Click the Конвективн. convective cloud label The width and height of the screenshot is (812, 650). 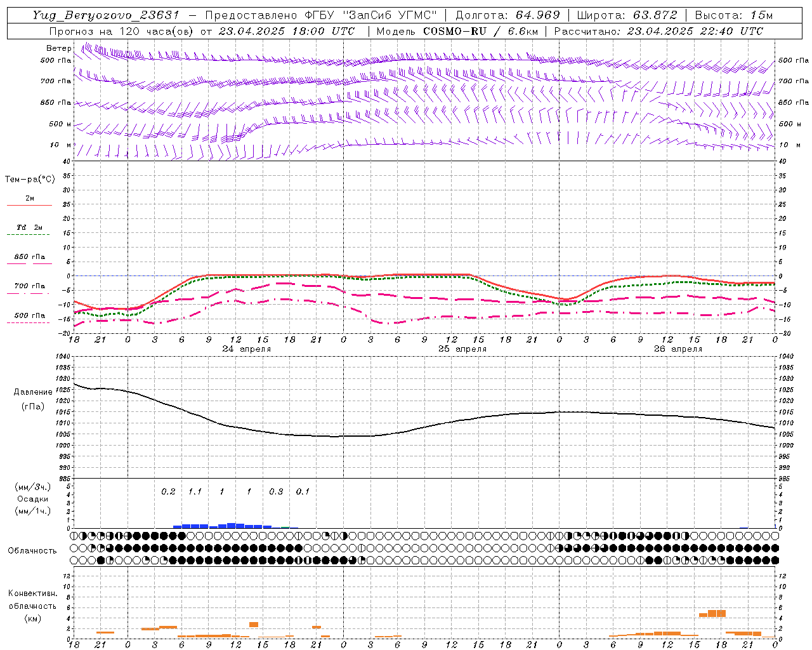pyautogui.click(x=32, y=594)
